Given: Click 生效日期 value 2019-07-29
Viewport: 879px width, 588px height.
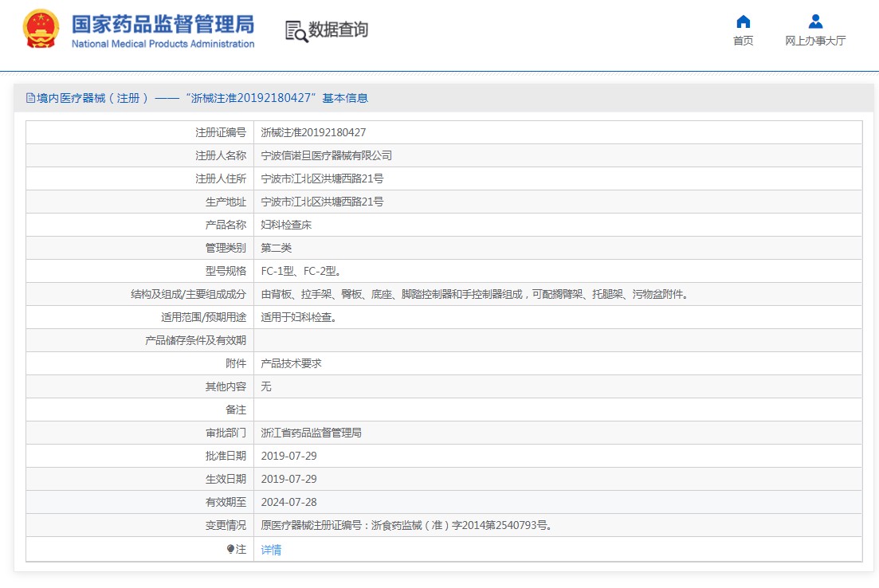Looking at the screenshot, I should click(x=288, y=480).
